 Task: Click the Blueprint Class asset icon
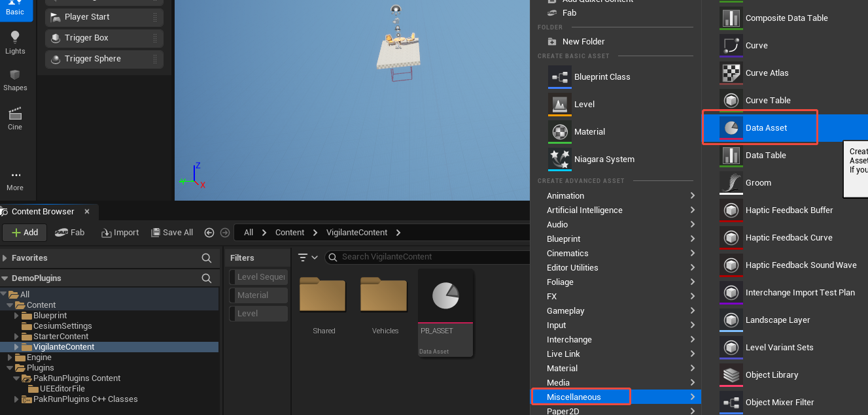tap(560, 76)
